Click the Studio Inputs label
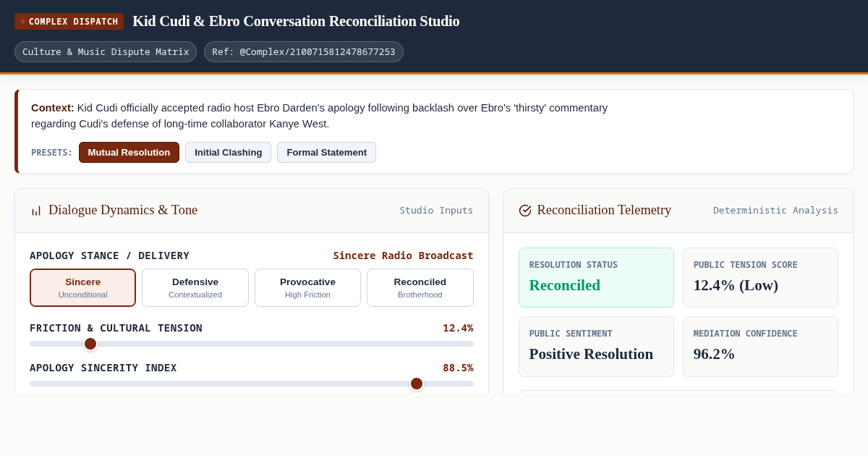The width and height of the screenshot is (868, 456). click(x=436, y=211)
